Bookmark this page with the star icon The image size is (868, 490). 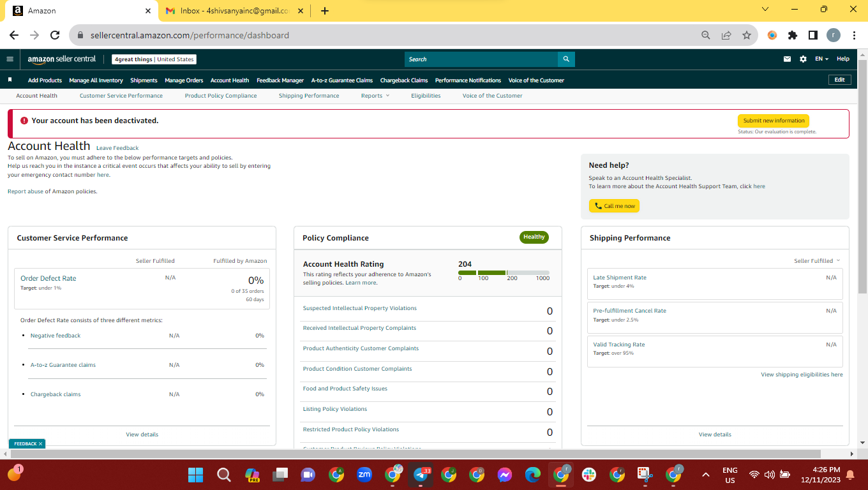click(747, 35)
